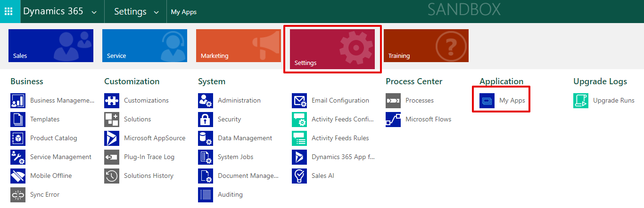The height and width of the screenshot is (208, 644).
Task: Open the Security lock icon
Action: (206, 120)
